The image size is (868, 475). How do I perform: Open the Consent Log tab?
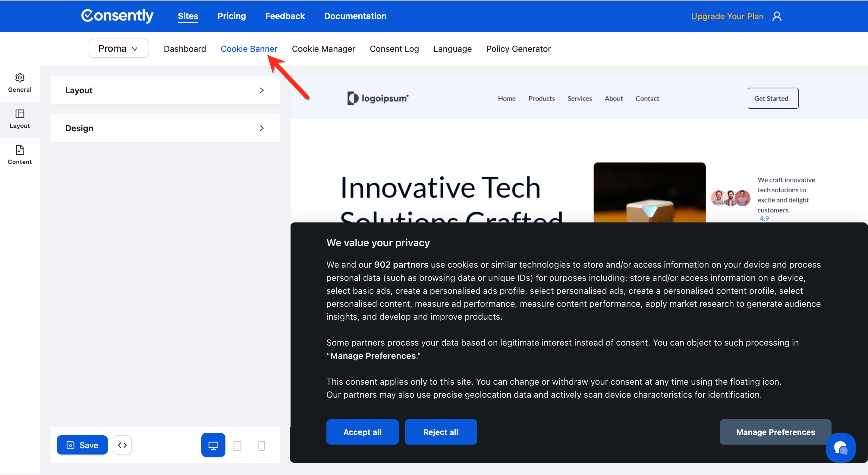(x=394, y=49)
